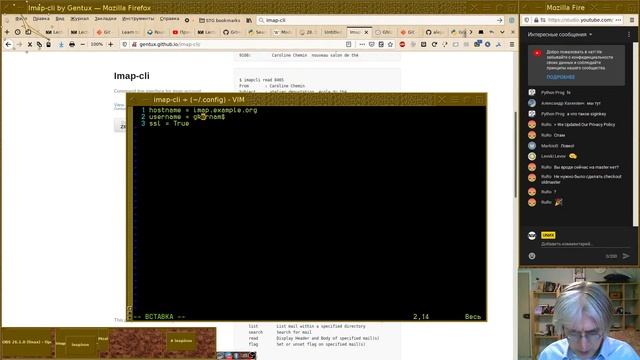Click the forward navigation arrow in Firefox
This screenshot has width=640, height=360.
click(x=19, y=44)
